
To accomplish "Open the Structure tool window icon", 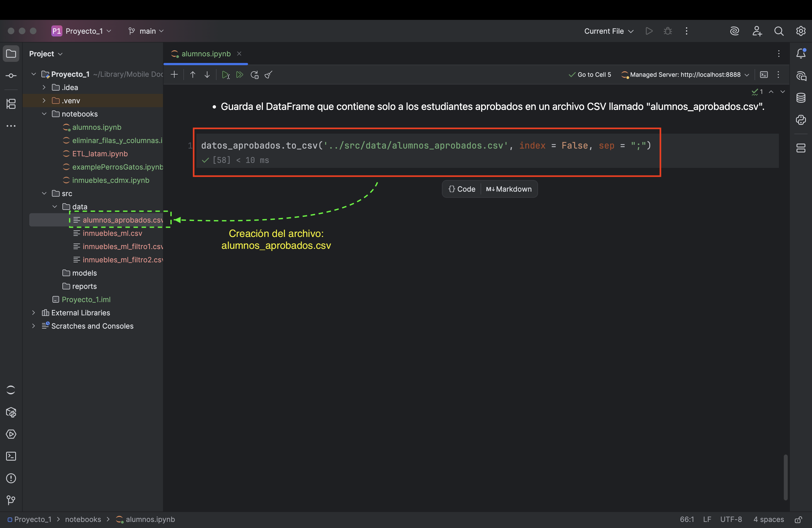I will coord(11,104).
